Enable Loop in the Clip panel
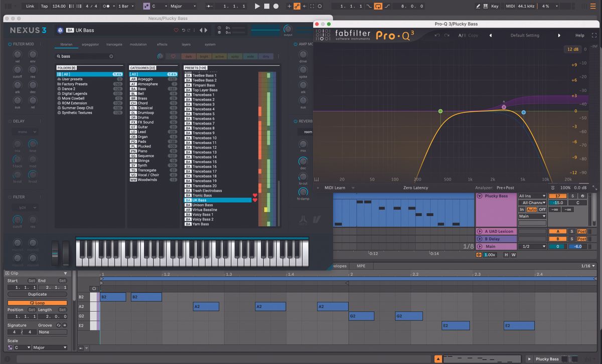 click(37, 303)
